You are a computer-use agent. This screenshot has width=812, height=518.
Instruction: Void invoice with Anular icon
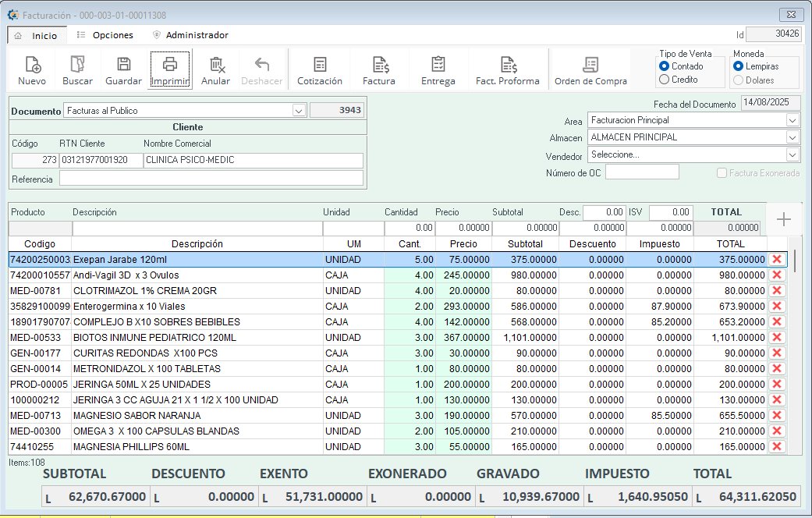pyautogui.click(x=216, y=66)
